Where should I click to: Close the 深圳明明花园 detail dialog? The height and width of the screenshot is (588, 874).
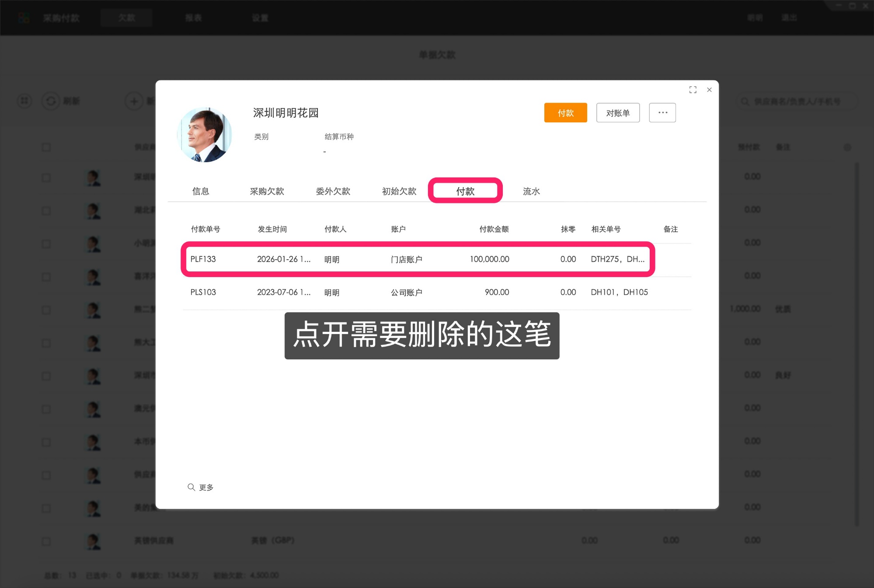pos(709,90)
